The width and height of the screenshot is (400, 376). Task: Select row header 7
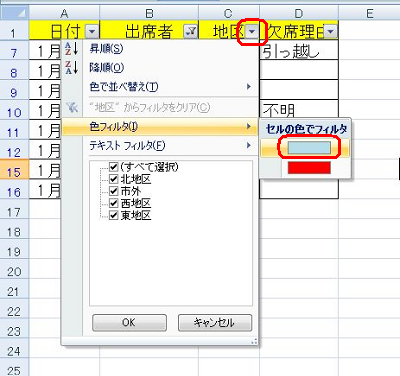[14, 51]
